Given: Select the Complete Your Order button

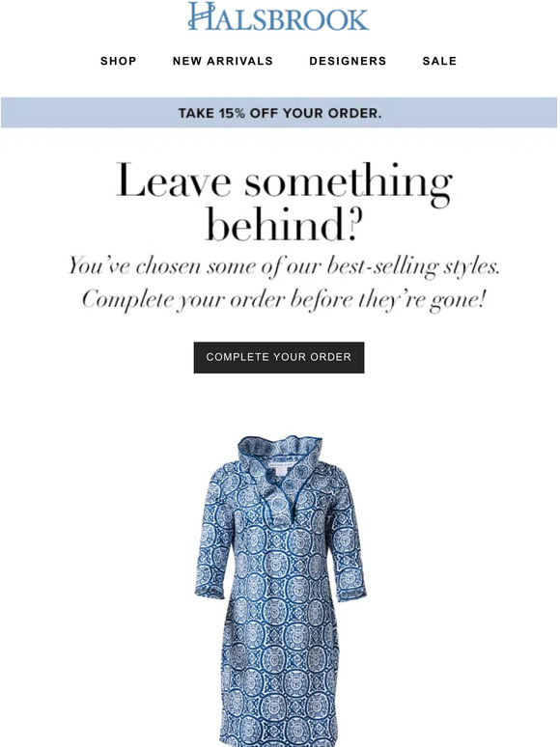Looking at the screenshot, I should [279, 357].
